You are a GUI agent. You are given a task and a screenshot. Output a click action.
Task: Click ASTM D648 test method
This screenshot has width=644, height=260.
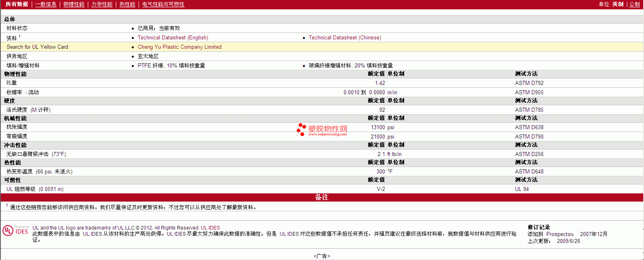[x=529, y=171]
